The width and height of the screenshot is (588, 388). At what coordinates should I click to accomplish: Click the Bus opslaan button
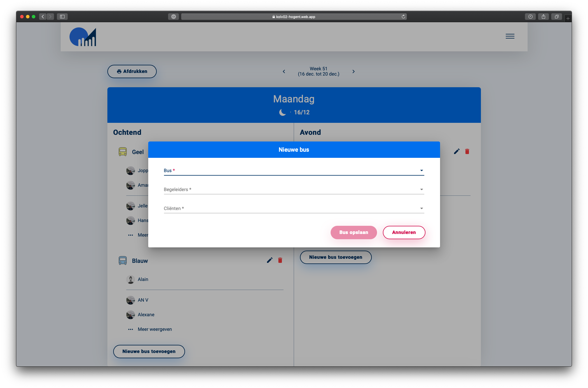tap(353, 233)
